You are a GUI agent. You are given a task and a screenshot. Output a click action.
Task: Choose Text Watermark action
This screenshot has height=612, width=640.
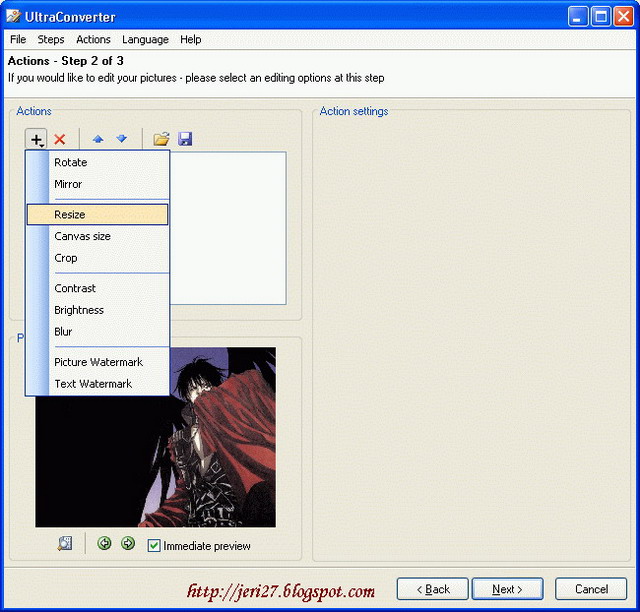(98, 384)
